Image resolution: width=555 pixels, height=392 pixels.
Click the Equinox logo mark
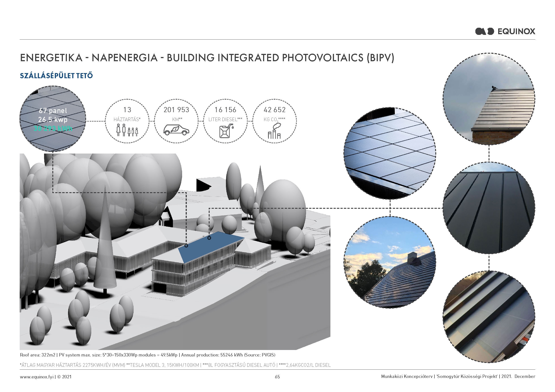coord(485,31)
